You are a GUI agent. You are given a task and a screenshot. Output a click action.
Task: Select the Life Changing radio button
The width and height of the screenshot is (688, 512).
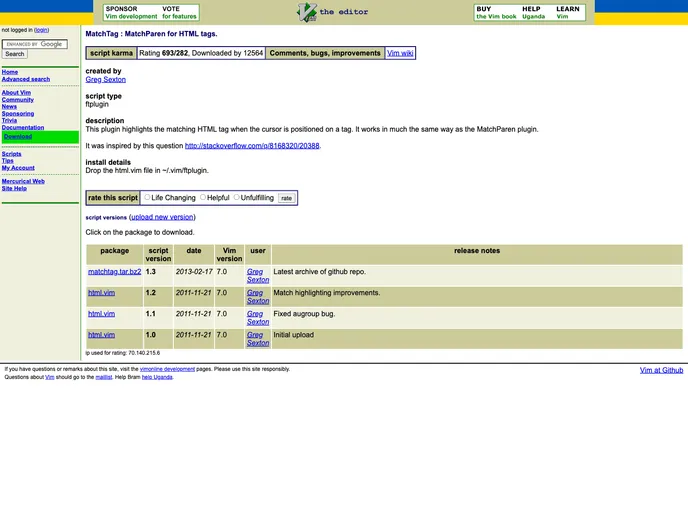147,197
